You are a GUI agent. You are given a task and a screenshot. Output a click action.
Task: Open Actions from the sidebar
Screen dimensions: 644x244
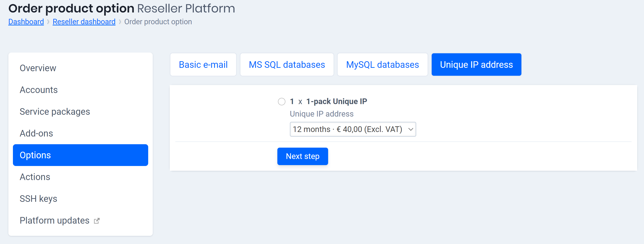click(x=35, y=177)
